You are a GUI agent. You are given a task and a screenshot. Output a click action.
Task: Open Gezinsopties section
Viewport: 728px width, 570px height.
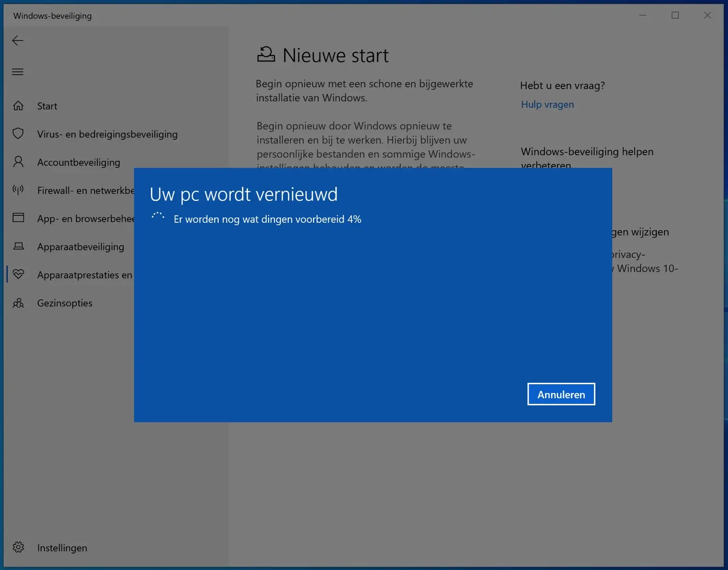pos(65,303)
